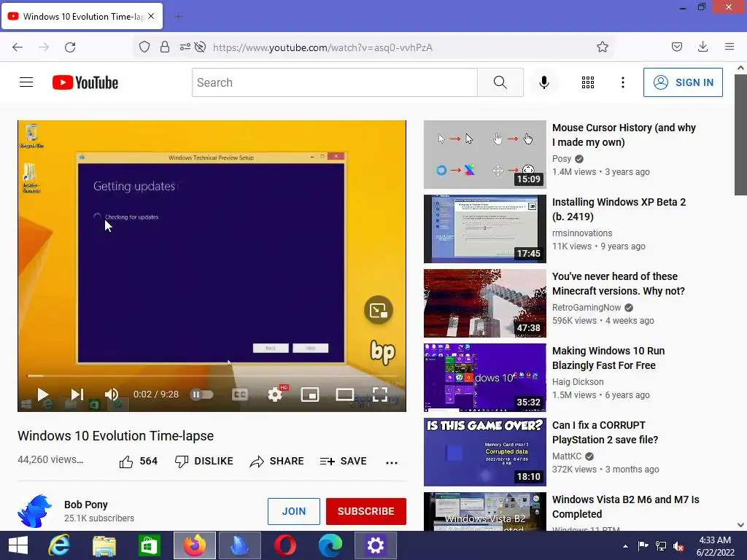Image resolution: width=747 pixels, height=560 pixels.
Task: Turn on closed captions
Action: click(239, 394)
